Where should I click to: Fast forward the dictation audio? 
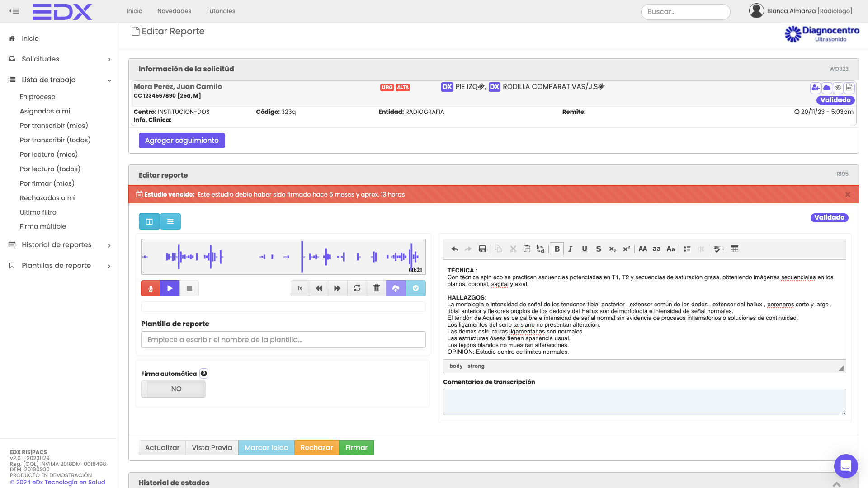tap(337, 288)
